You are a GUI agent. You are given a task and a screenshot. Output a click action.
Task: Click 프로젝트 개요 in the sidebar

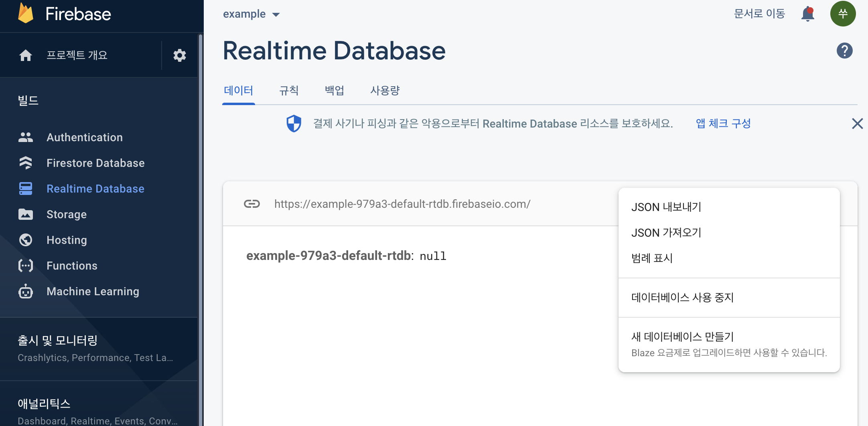[x=77, y=55]
